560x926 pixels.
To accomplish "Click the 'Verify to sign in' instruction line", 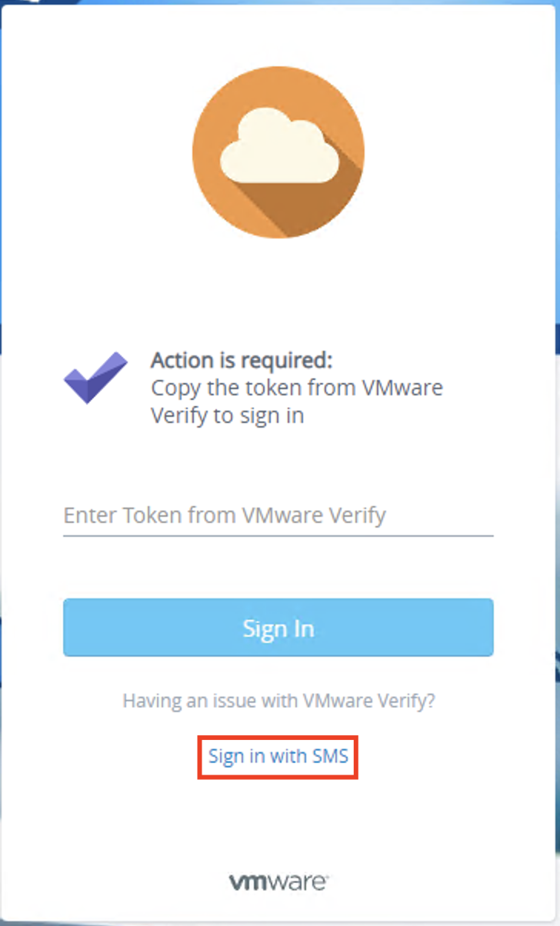I will click(x=228, y=415).
